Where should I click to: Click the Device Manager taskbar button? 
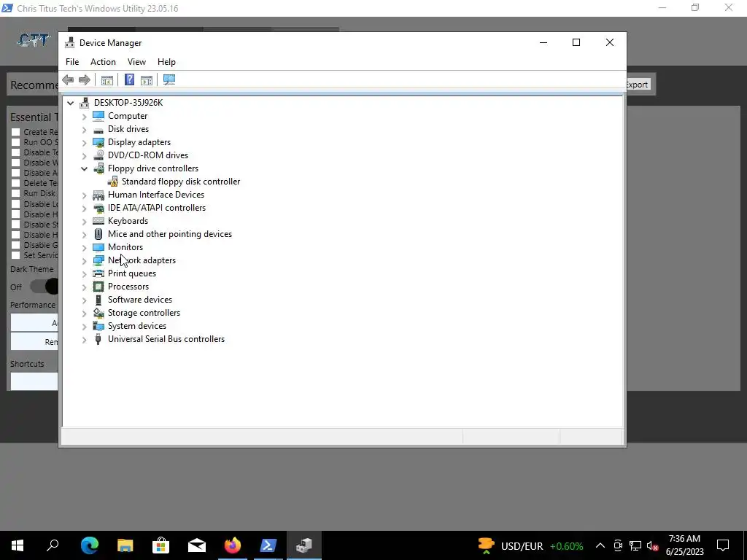click(304, 545)
